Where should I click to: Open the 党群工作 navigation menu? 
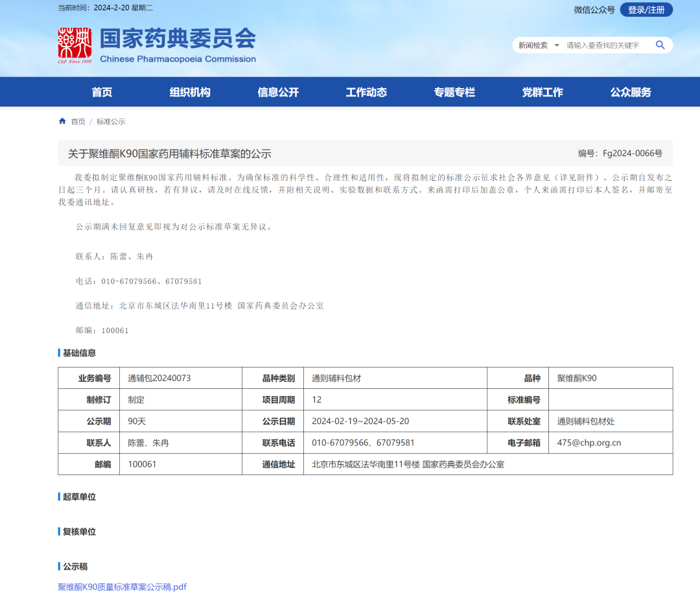tap(542, 92)
